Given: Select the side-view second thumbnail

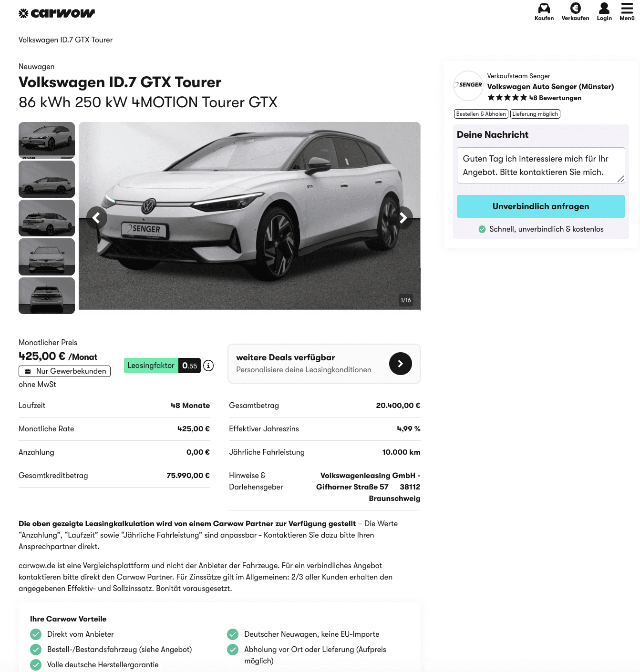Looking at the screenshot, I should click(47, 179).
